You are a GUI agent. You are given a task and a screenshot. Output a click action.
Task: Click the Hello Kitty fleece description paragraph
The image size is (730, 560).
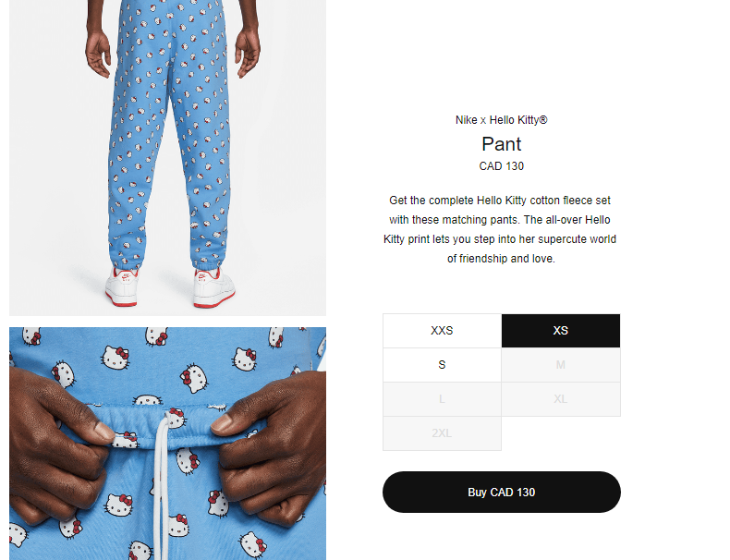(500, 229)
